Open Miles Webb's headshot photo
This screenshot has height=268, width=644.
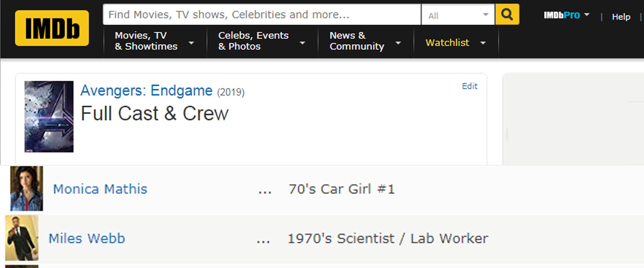click(x=22, y=238)
